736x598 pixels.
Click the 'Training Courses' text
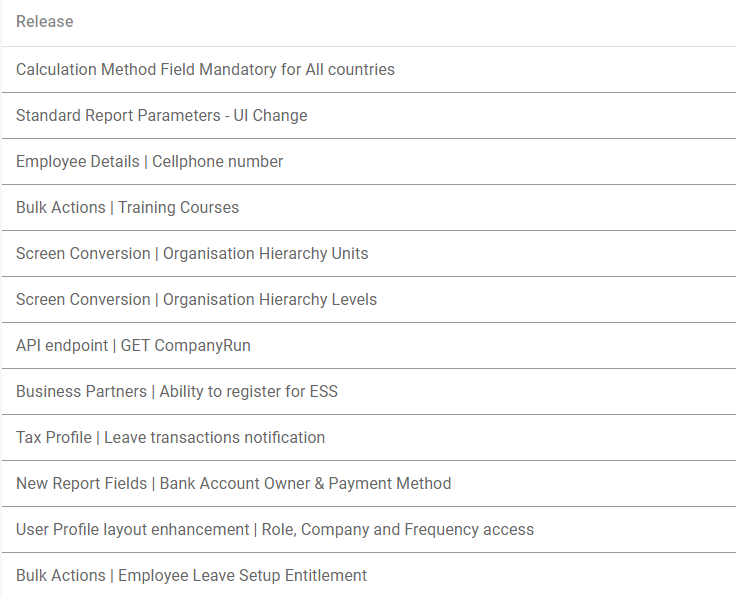point(179,208)
